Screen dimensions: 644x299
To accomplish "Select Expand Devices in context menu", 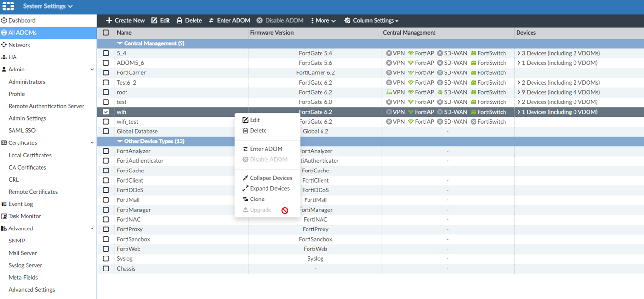I will [269, 188].
